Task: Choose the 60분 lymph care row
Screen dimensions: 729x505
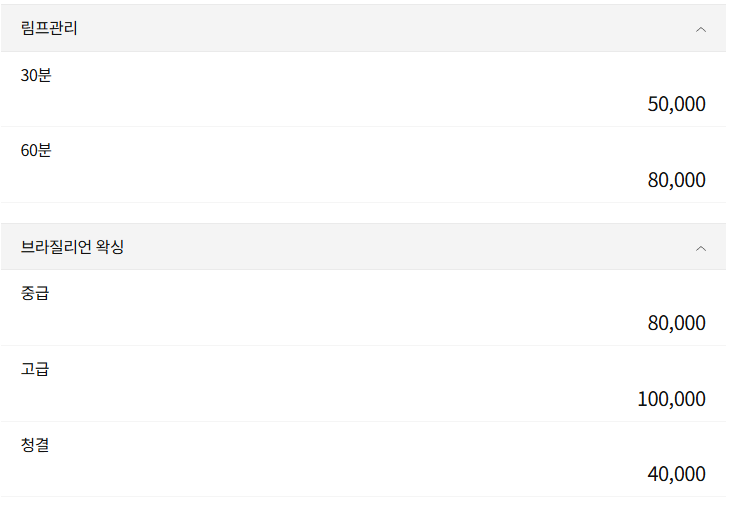Action: [x=363, y=166]
